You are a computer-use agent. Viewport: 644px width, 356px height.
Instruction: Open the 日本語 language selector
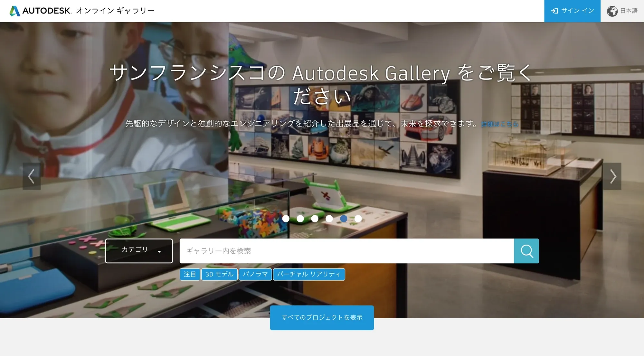(x=622, y=11)
